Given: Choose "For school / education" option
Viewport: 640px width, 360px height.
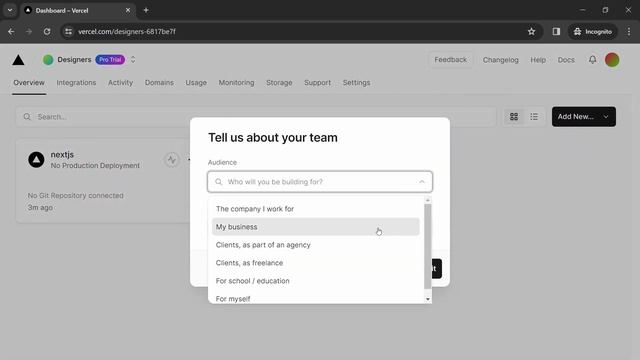Looking at the screenshot, I should coord(316,280).
